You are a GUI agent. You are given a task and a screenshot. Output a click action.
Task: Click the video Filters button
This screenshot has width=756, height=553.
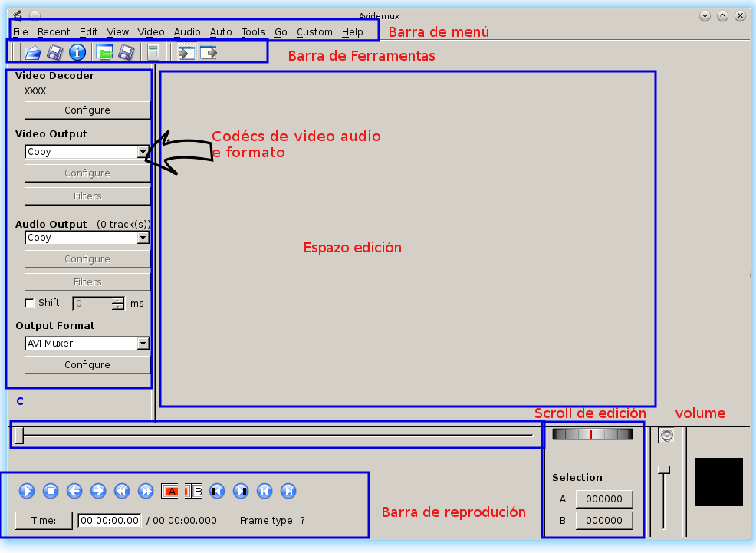(x=87, y=196)
